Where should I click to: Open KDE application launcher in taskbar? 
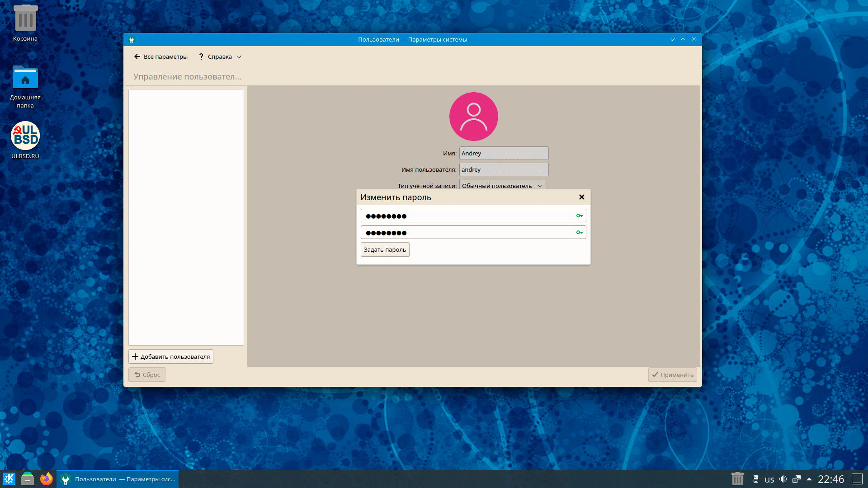[9, 479]
